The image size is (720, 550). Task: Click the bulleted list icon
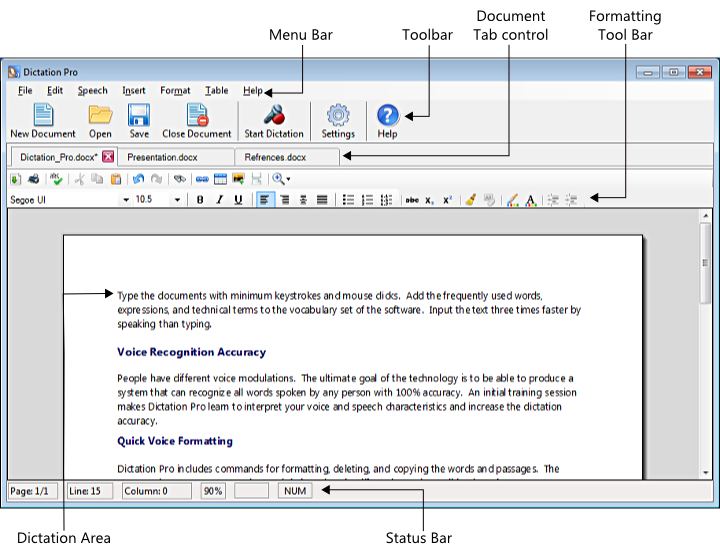[x=349, y=200]
